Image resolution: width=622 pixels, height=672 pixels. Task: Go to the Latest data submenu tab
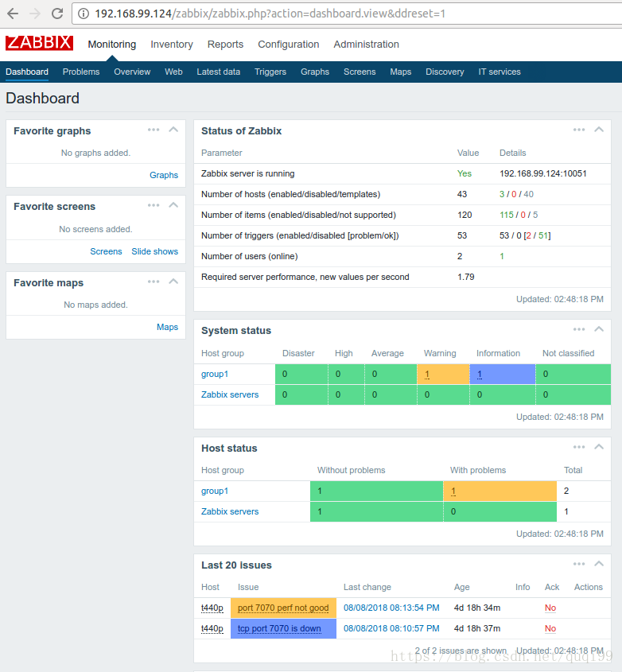pos(218,72)
